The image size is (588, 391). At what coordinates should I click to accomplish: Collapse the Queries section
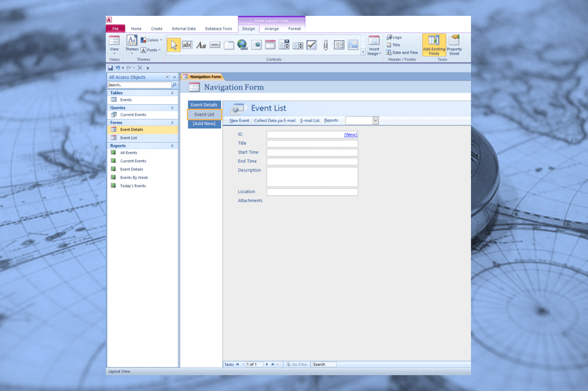coord(172,107)
